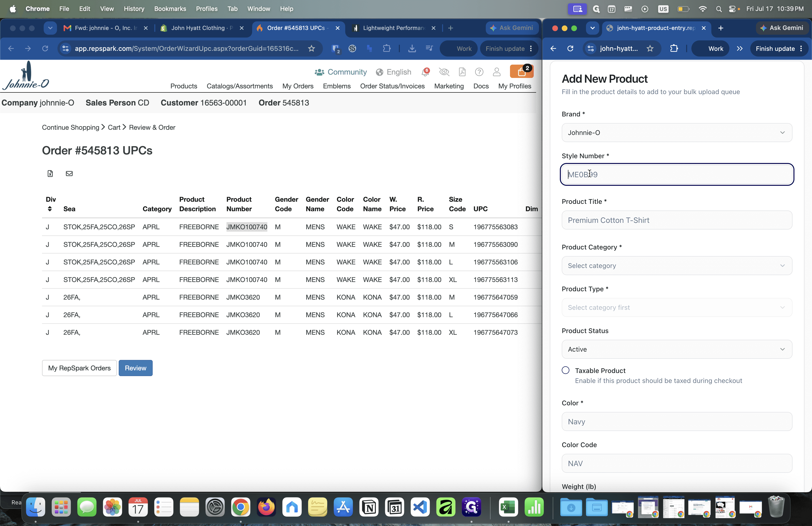Expand the Brand dropdown showing Johnnie-O
This screenshot has height=526, width=812.
[677, 132]
